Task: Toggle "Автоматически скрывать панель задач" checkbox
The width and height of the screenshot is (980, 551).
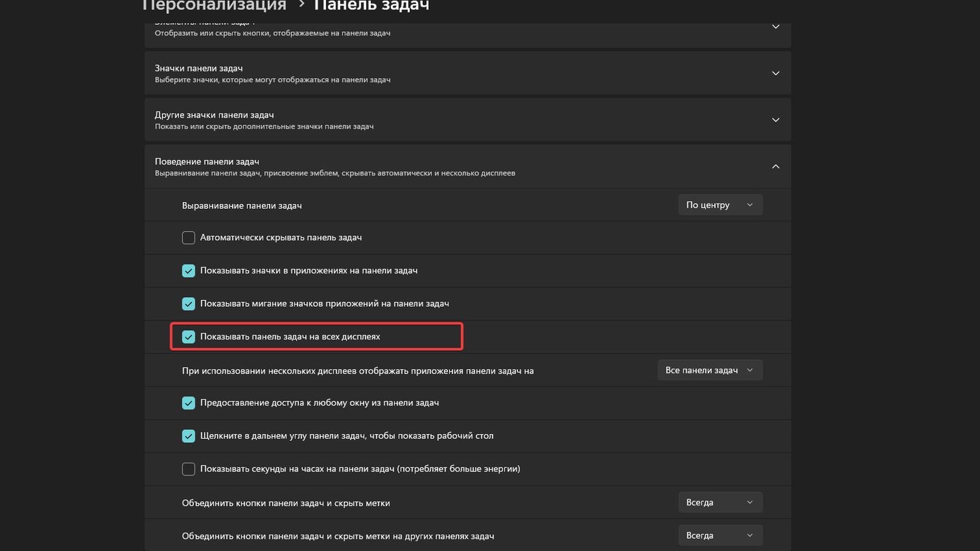Action: pyautogui.click(x=189, y=237)
